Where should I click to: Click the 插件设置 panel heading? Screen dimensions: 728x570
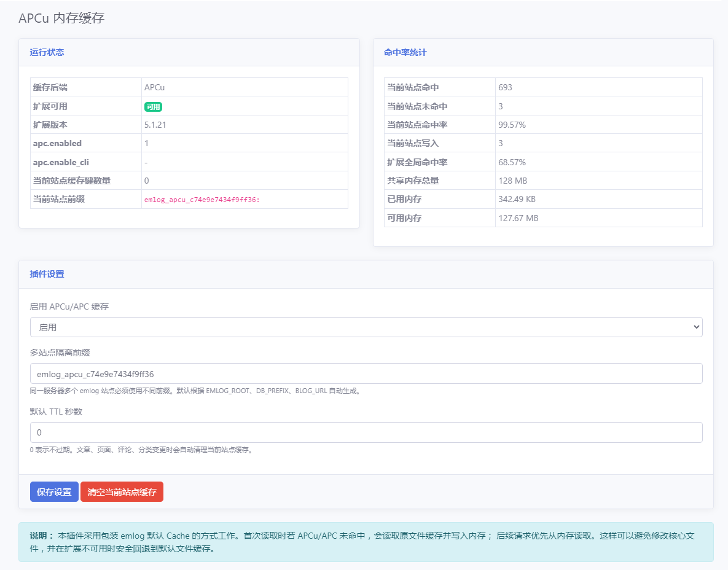pos(47,275)
